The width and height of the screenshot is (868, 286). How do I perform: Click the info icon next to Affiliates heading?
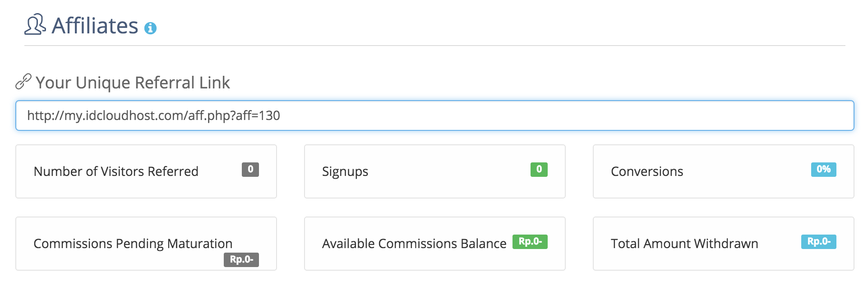pyautogui.click(x=150, y=29)
